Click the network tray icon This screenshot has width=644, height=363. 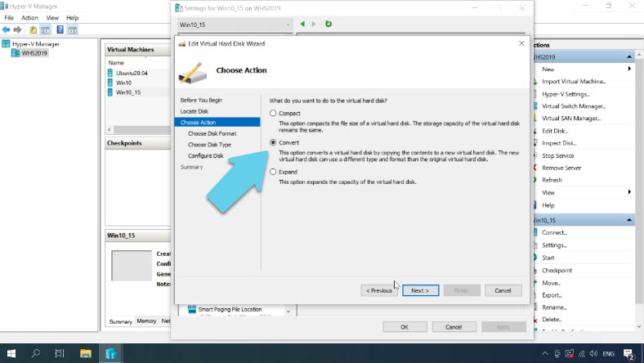coord(582,353)
